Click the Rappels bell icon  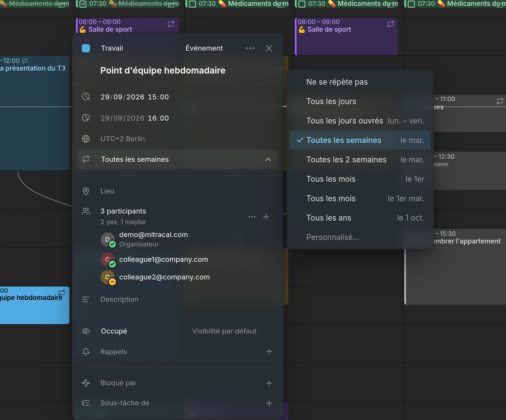click(86, 352)
